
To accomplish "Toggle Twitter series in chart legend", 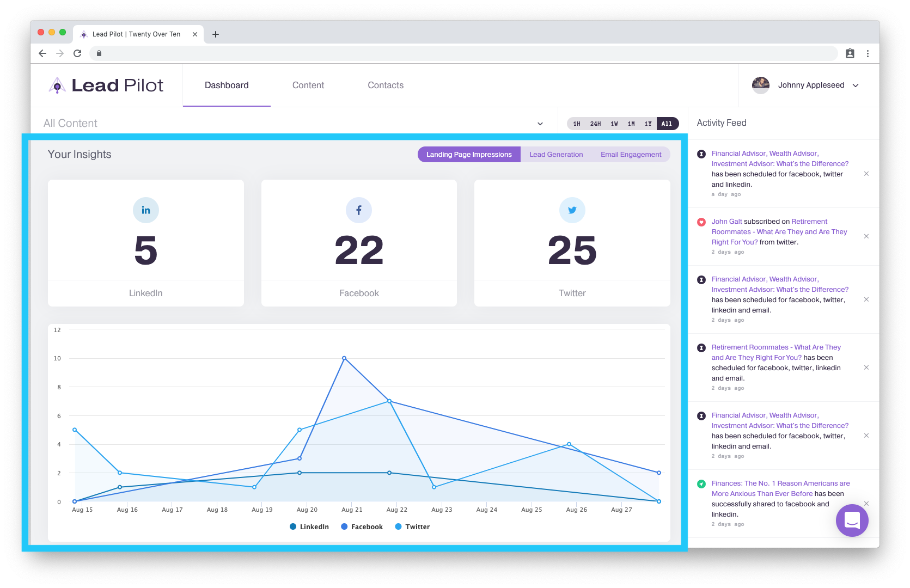I will tap(412, 526).
